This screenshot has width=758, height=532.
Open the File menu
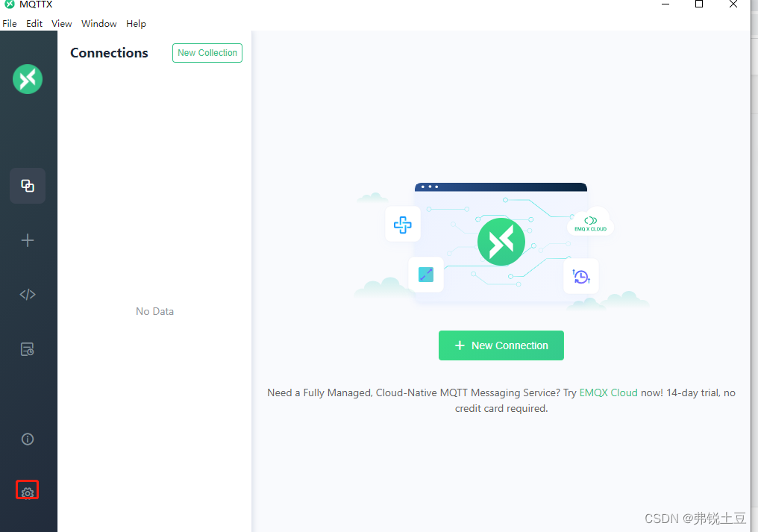(10, 24)
